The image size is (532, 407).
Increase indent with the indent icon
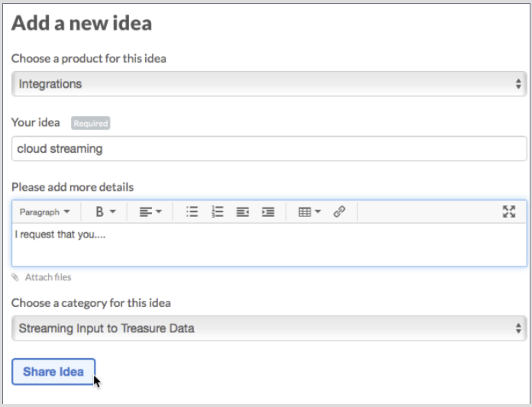[x=268, y=212]
